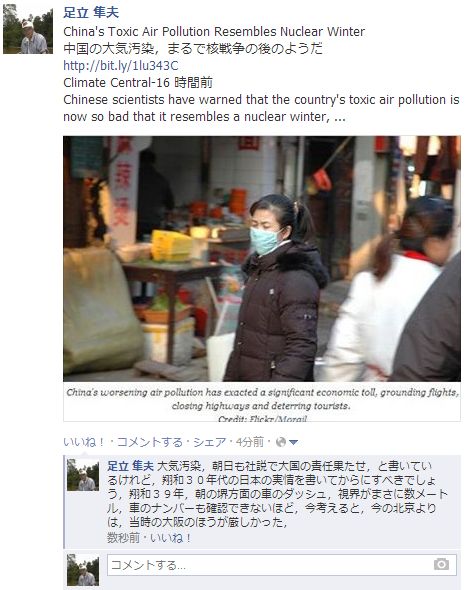Click the Climate Central source line
This screenshot has height=590, width=471.
point(138,82)
